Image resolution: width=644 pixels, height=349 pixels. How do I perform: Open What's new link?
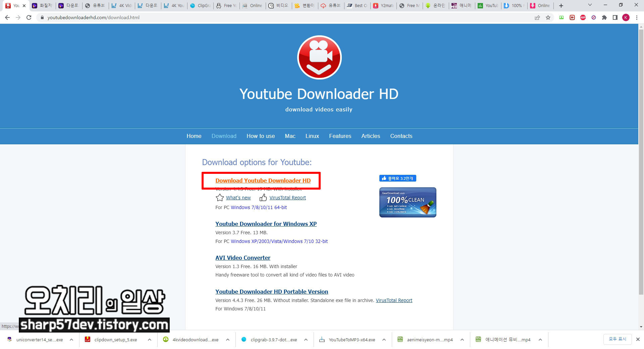click(238, 198)
